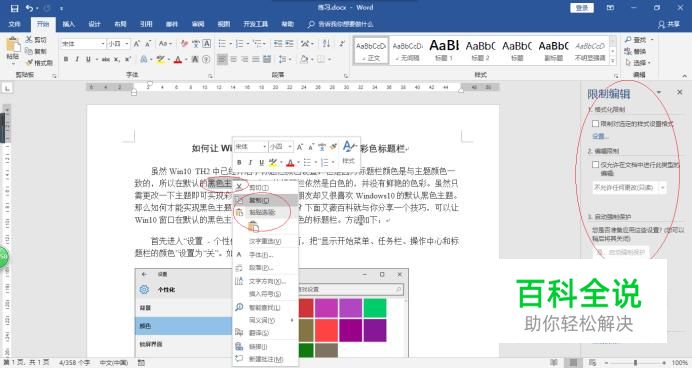Toggle Bold in the ribbon font group
The height and width of the screenshot is (368, 692).
pyautogui.click(x=66, y=59)
